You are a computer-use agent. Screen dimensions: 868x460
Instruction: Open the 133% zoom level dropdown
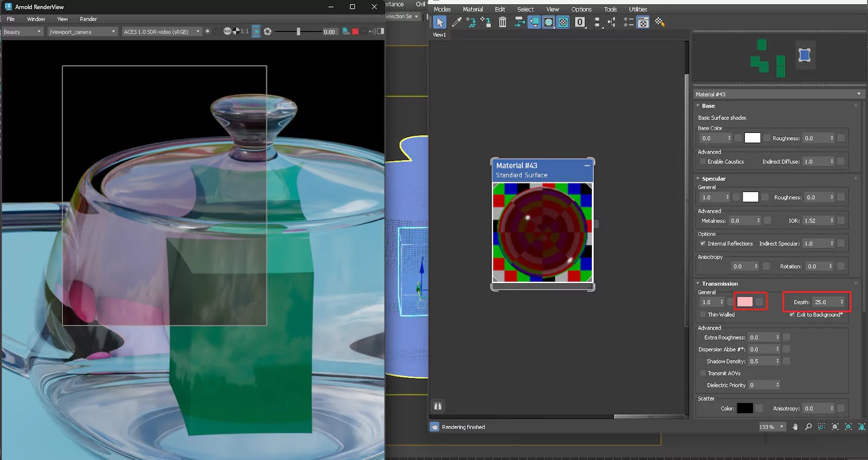click(x=772, y=427)
